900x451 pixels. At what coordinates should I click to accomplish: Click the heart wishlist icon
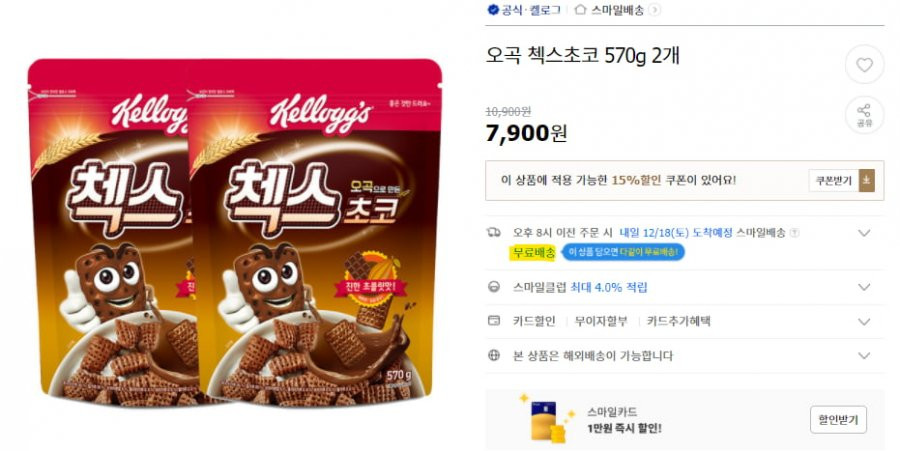point(864,65)
